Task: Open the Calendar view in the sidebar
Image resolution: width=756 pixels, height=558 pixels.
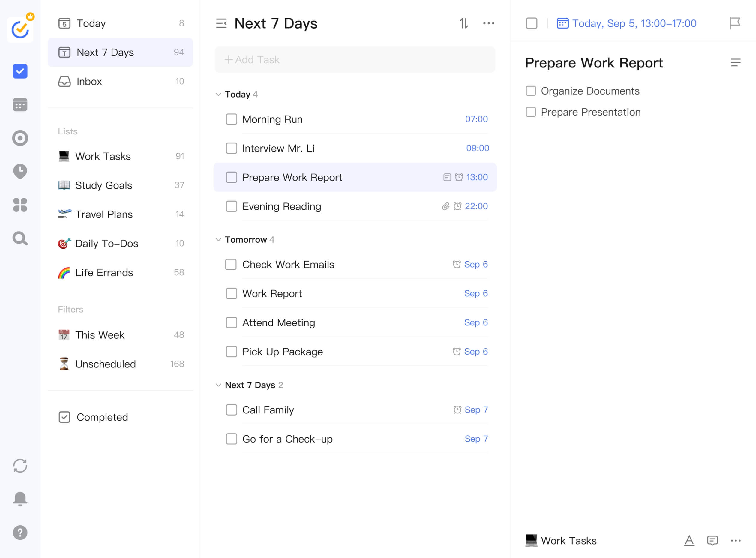Action: coord(20,105)
